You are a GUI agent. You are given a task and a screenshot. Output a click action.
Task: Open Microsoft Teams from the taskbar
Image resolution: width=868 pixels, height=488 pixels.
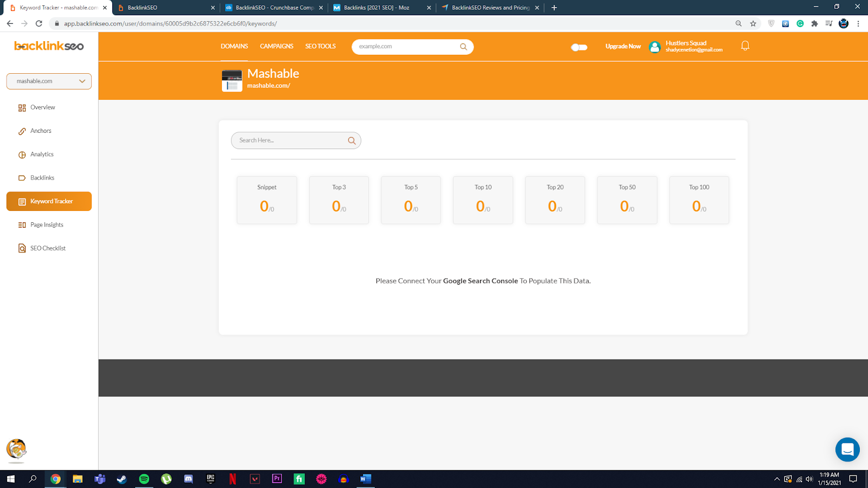(100, 479)
